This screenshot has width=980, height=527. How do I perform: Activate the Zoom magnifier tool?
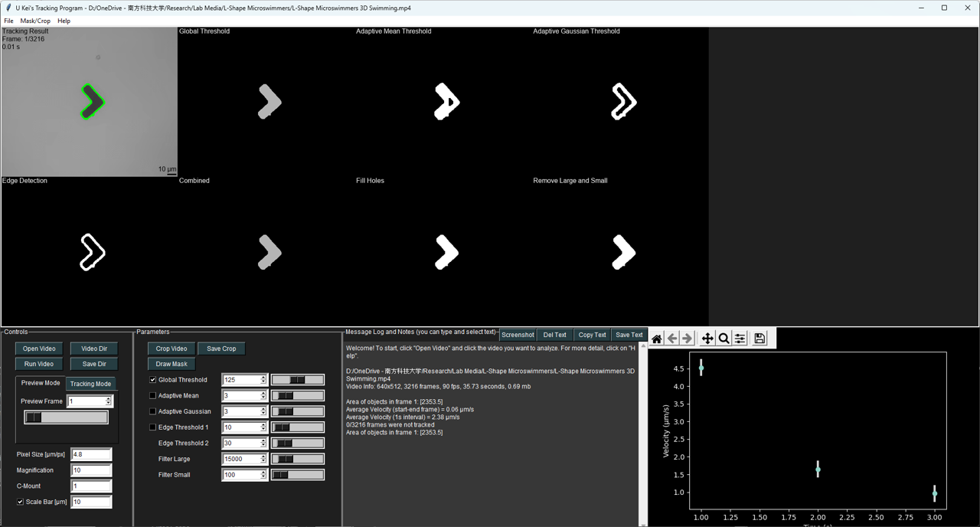click(x=724, y=339)
